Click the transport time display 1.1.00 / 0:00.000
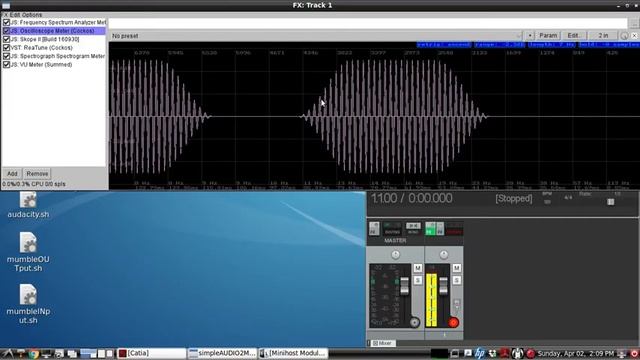Screen dimensions: 640x360 [x=411, y=198]
